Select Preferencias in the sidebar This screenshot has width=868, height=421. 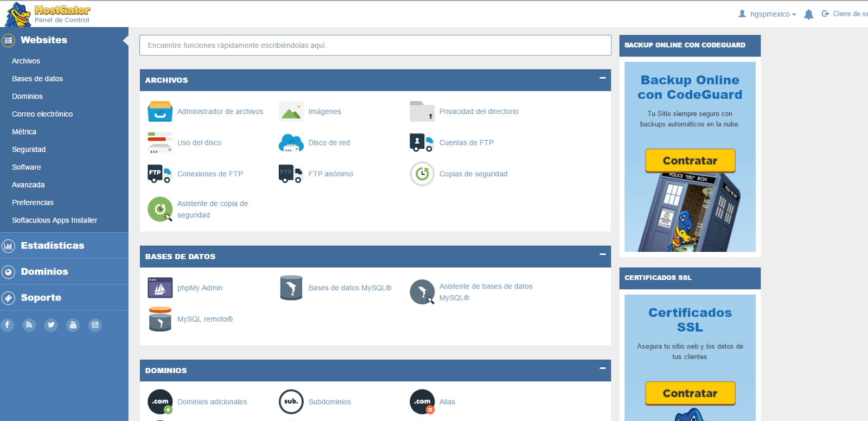33,202
